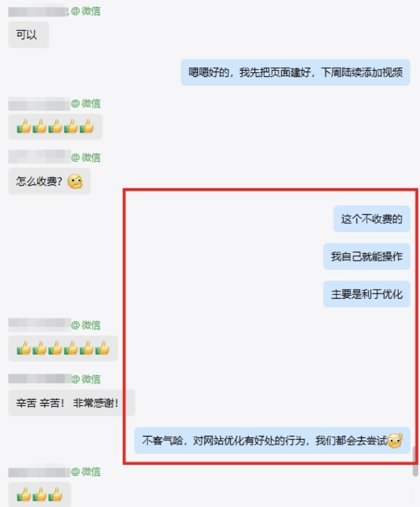Select the '怎么收费?' message text
The image size is (420, 507).
39,181
